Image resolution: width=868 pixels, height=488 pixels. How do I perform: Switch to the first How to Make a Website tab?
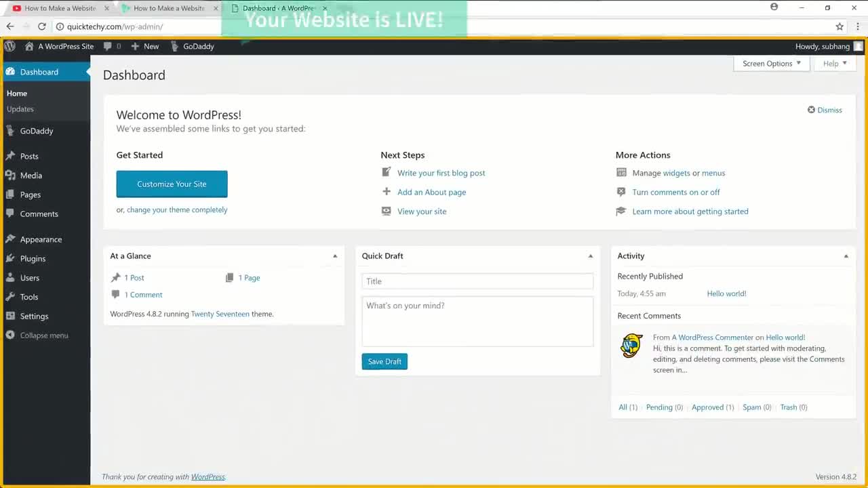(x=61, y=8)
